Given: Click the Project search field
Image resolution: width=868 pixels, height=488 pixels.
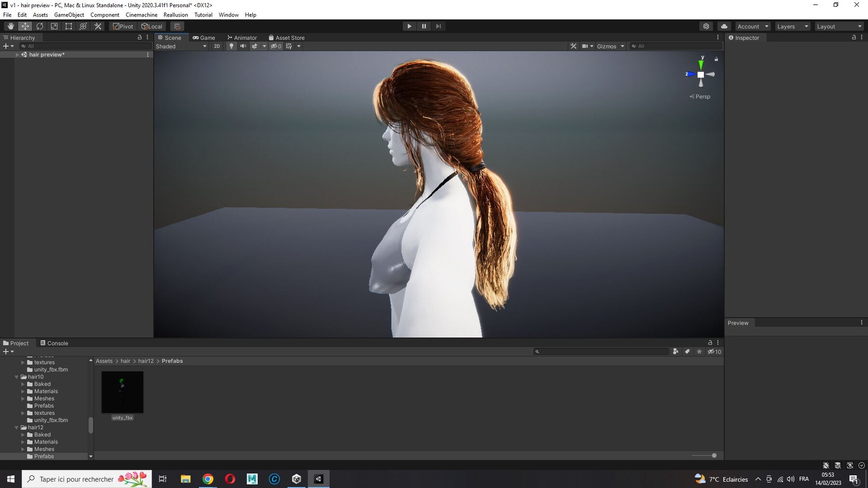Looking at the screenshot, I should pos(601,352).
